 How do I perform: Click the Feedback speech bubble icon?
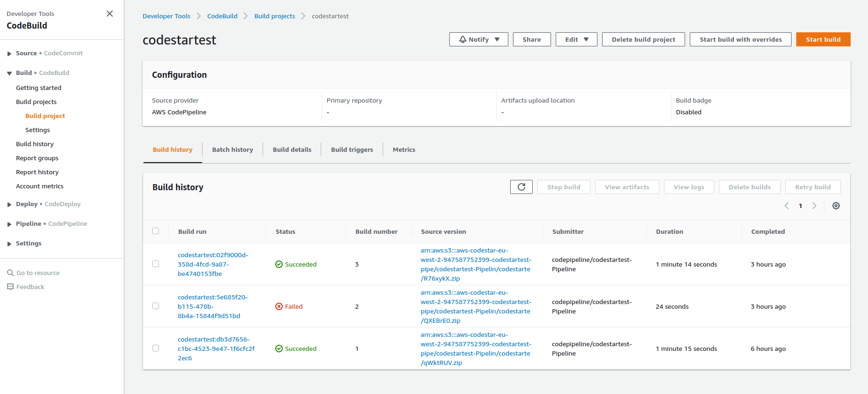10,287
